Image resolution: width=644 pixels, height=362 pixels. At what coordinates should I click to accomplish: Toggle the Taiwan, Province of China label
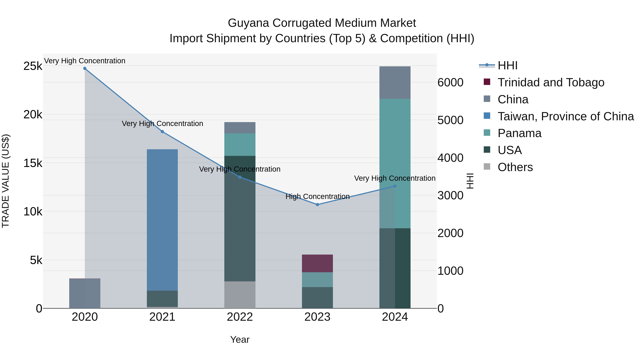[x=566, y=116]
